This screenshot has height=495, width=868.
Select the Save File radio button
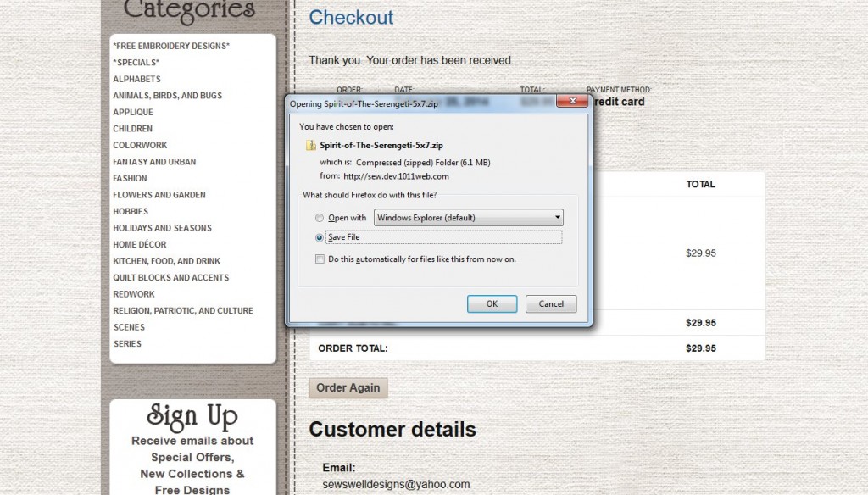(x=320, y=237)
